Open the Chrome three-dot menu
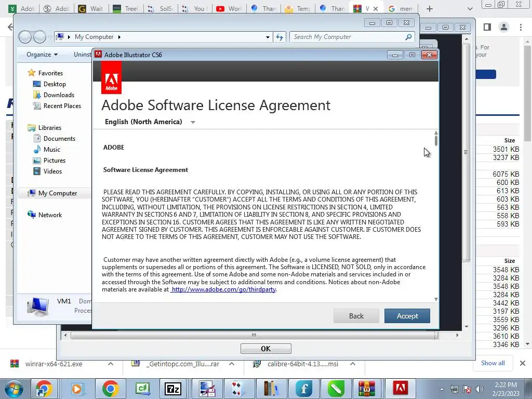Screen dimensions: 532x399 (521, 27)
